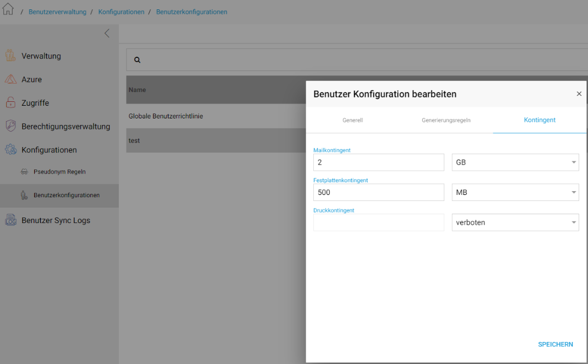
Task: Focus the Festplattenkontingent value field
Action: [x=379, y=192]
